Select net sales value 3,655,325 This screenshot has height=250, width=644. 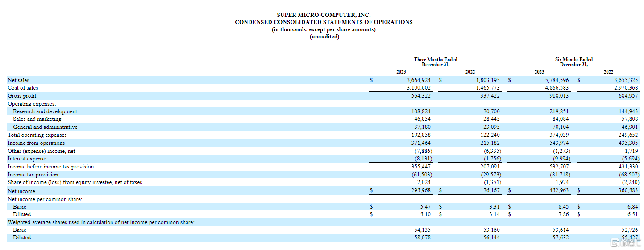tap(626, 80)
